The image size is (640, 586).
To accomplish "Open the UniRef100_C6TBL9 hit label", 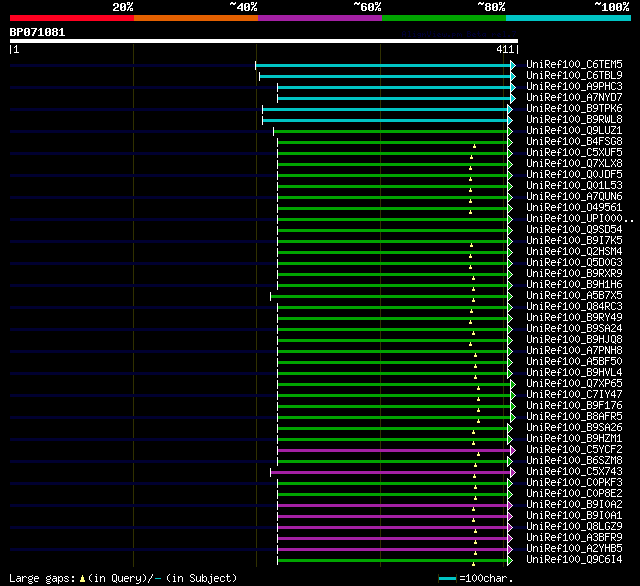I will click(x=574, y=75).
